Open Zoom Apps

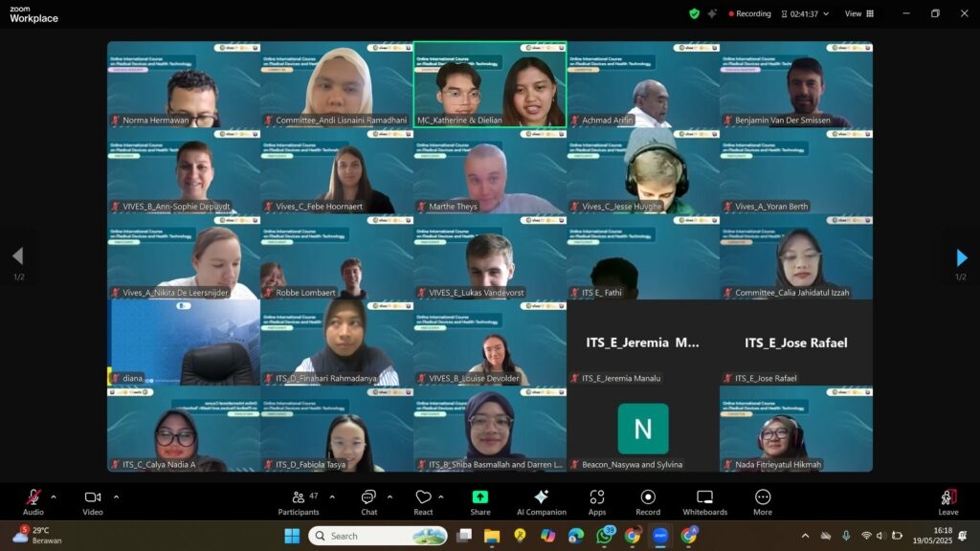597,501
